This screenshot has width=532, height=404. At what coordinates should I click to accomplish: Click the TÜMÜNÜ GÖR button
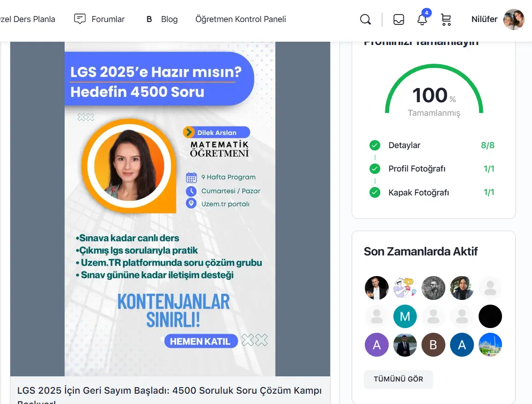coord(399,379)
